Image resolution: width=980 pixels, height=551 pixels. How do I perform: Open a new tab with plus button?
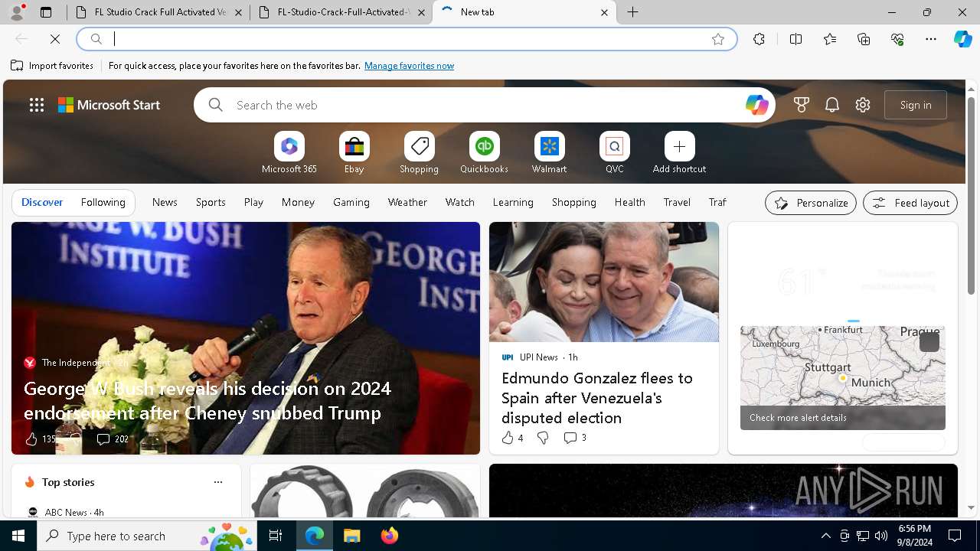(x=633, y=12)
